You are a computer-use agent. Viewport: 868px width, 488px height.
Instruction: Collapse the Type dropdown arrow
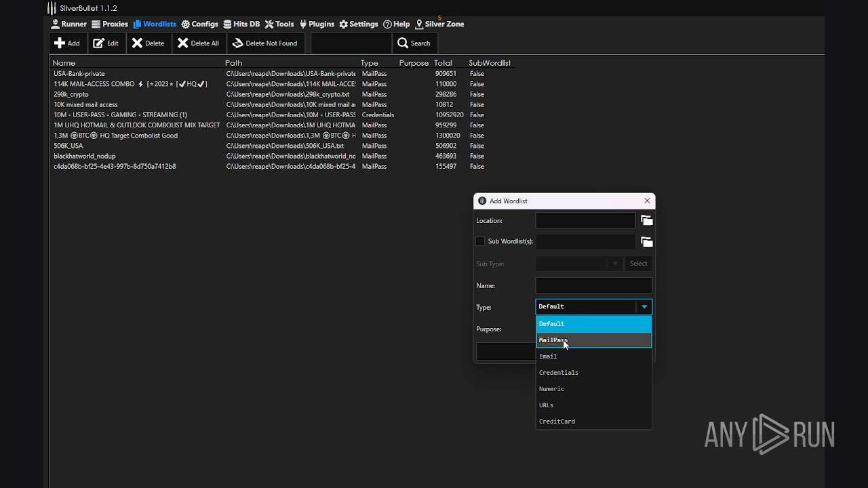coord(644,307)
